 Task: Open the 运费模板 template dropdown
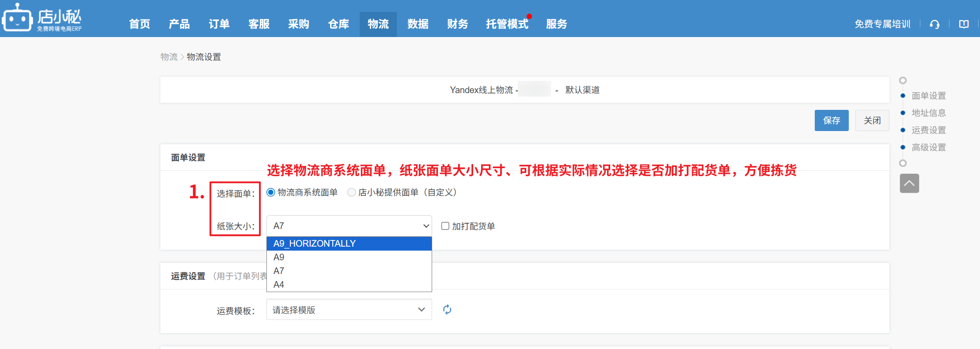point(349,310)
